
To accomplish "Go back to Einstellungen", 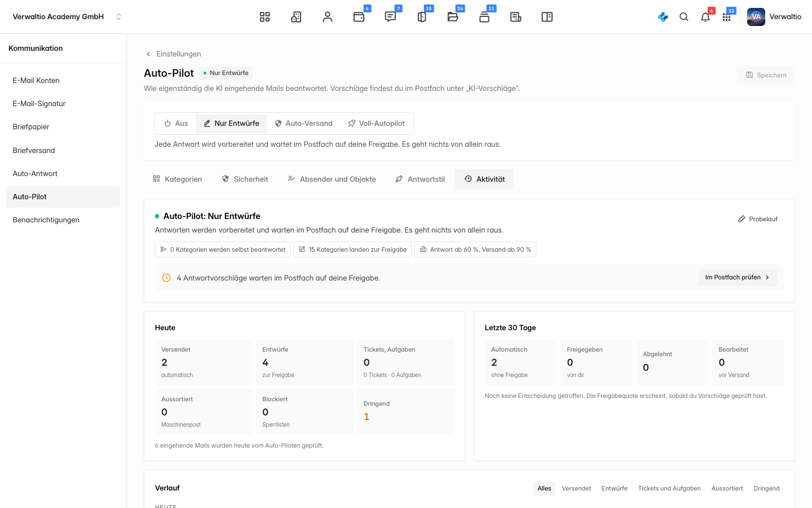I will [173, 54].
